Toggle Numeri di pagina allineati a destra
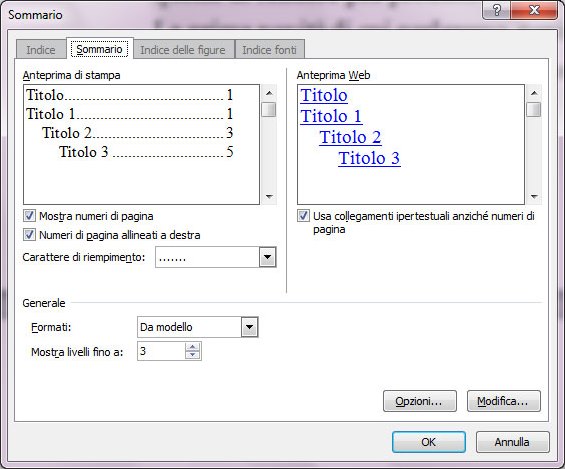 29,235
